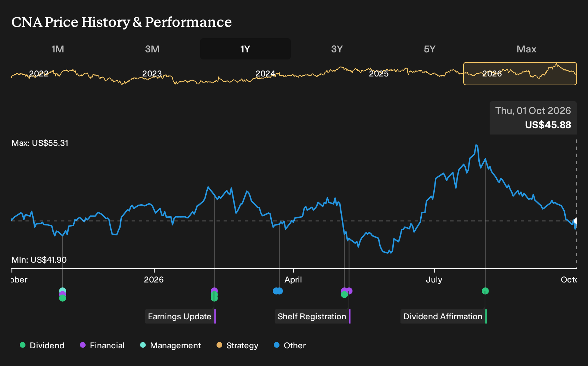Toggle the Strategy legend filter

tap(237, 345)
